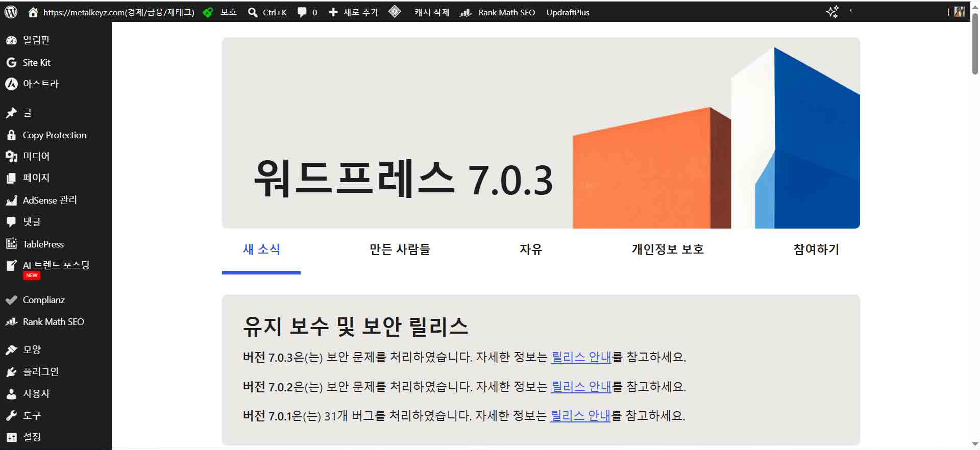Click the Rank Math SEO sidebar icon
This screenshot has height=450, width=980.
coord(11,322)
